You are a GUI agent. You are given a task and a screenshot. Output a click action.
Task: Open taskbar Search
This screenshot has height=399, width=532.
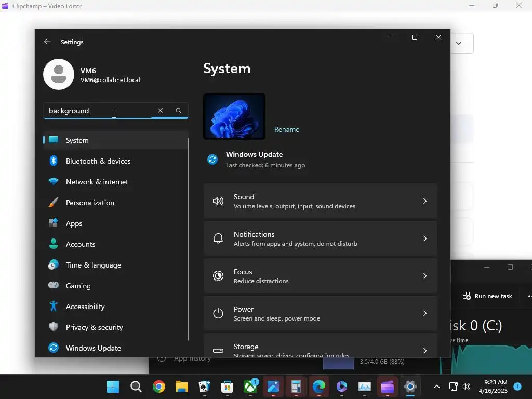[x=136, y=387]
